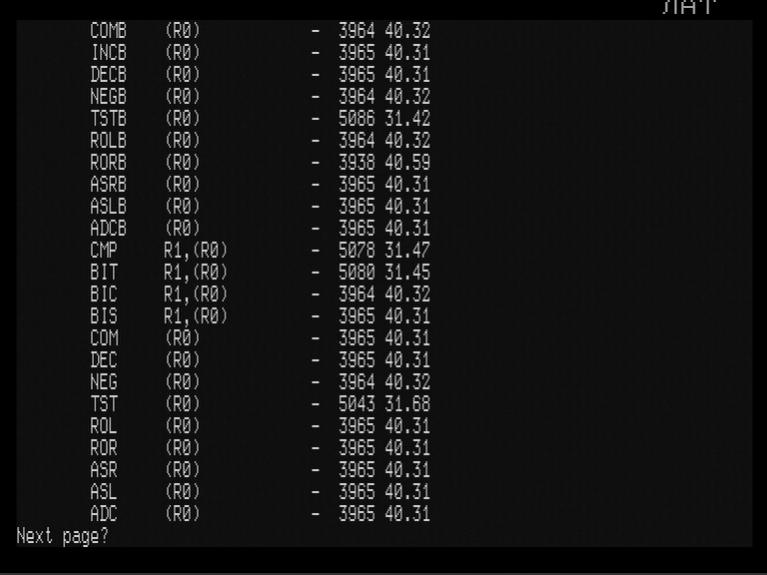The width and height of the screenshot is (767, 575).
Task: Click the RORB instruction name
Action: point(108,162)
